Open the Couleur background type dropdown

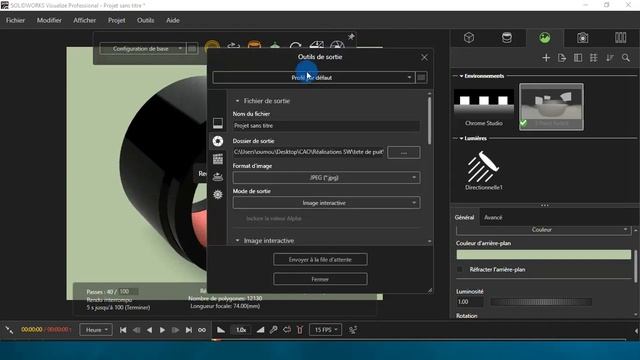click(x=543, y=230)
